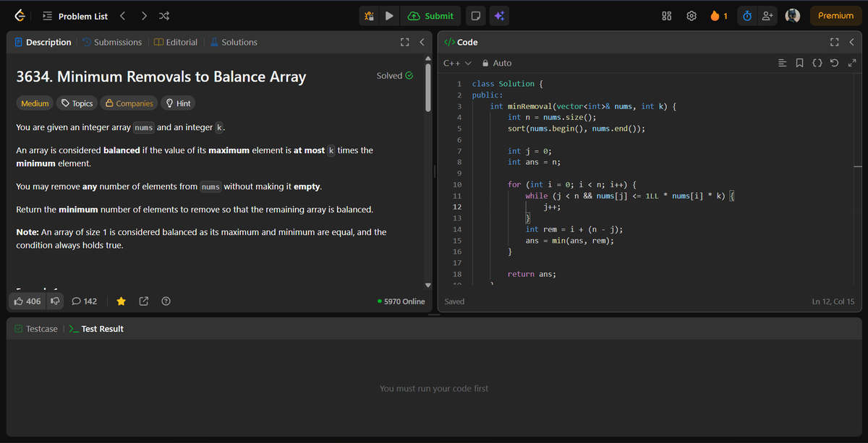
Task: Go to the next problem
Action: coord(143,16)
